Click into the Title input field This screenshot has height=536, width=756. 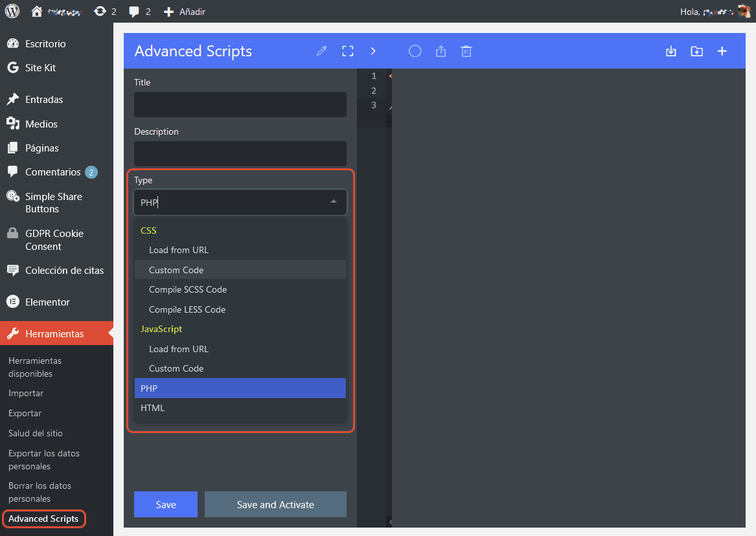(240, 105)
